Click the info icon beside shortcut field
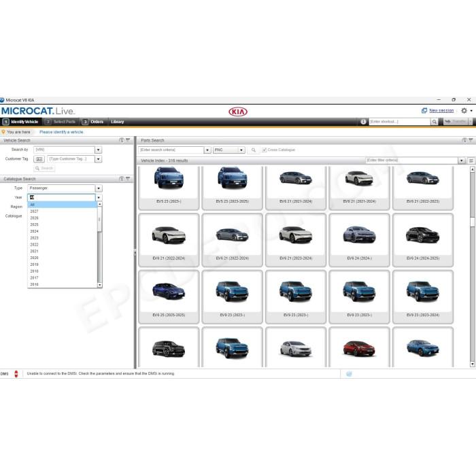Image resolution: width=476 pixels, height=476 pixels. point(363,122)
